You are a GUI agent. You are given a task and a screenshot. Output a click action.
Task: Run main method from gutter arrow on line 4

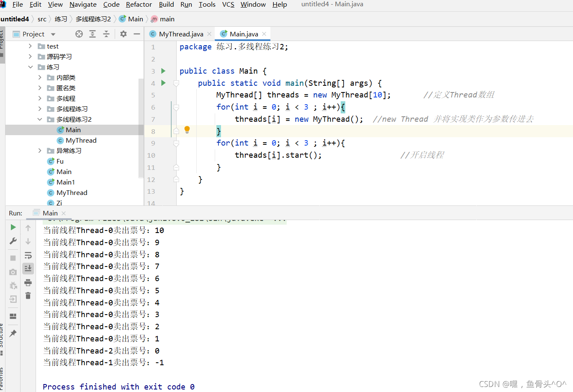(x=163, y=83)
